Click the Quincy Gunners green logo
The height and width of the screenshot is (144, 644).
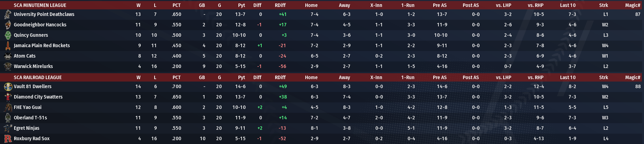click(x=8, y=35)
